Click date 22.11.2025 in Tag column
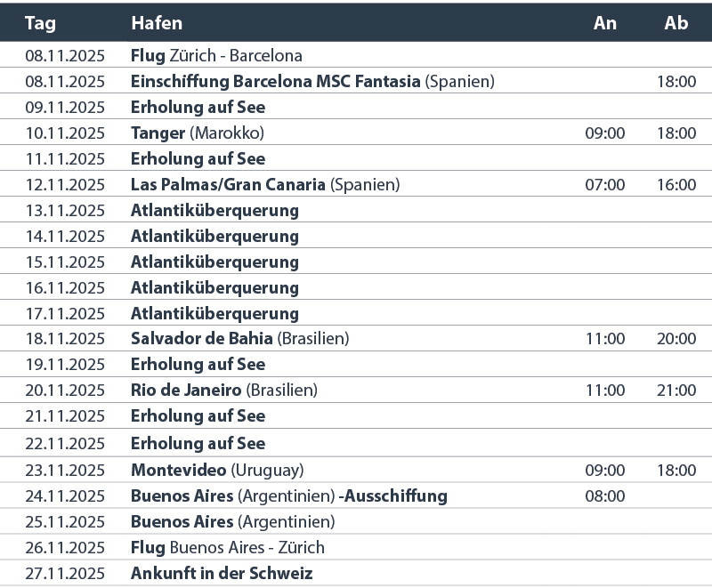 coord(65,444)
